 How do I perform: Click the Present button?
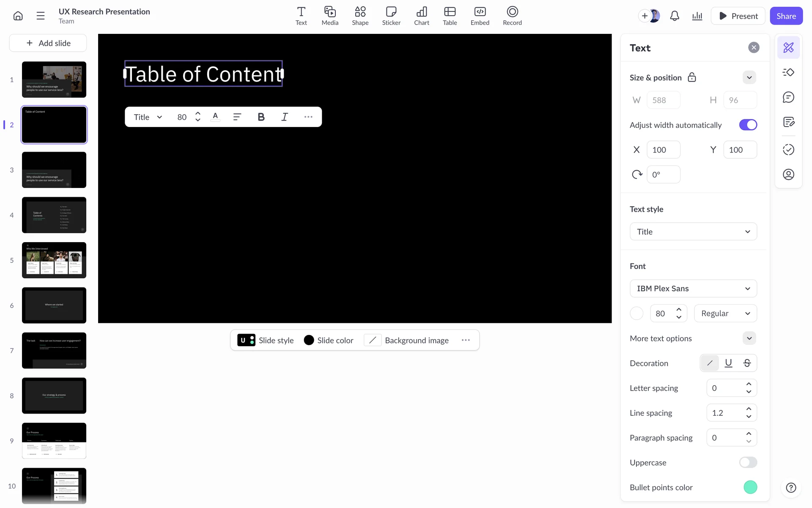738,16
